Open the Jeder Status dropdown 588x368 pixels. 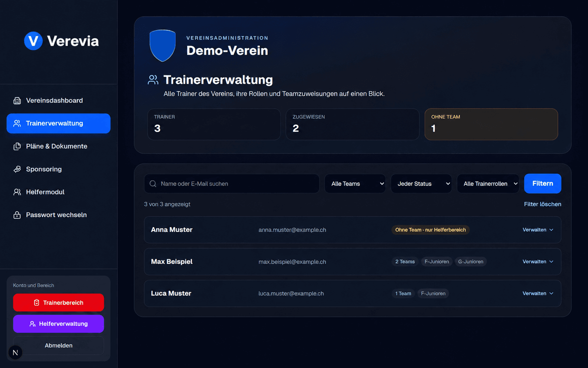[421, 184]
